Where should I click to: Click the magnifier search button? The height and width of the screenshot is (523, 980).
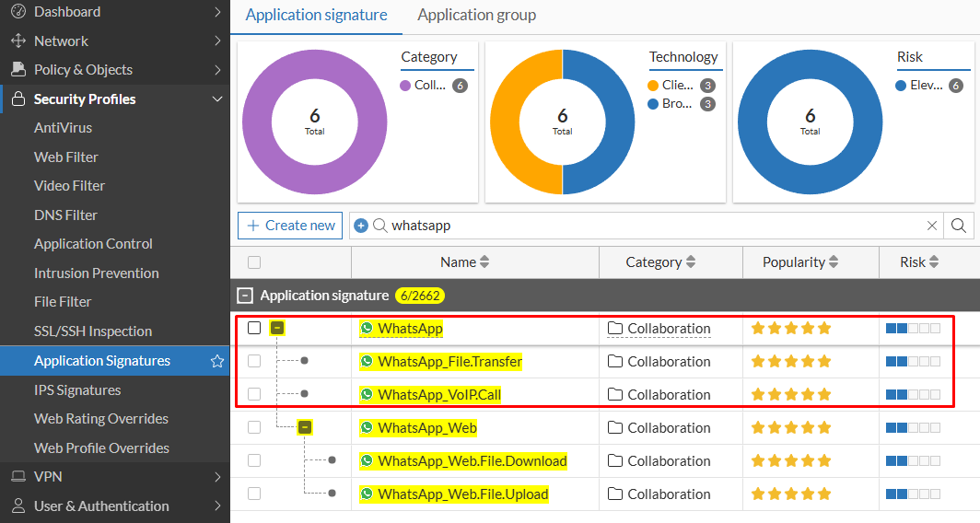pyautogui.click(x=959, y=226)
